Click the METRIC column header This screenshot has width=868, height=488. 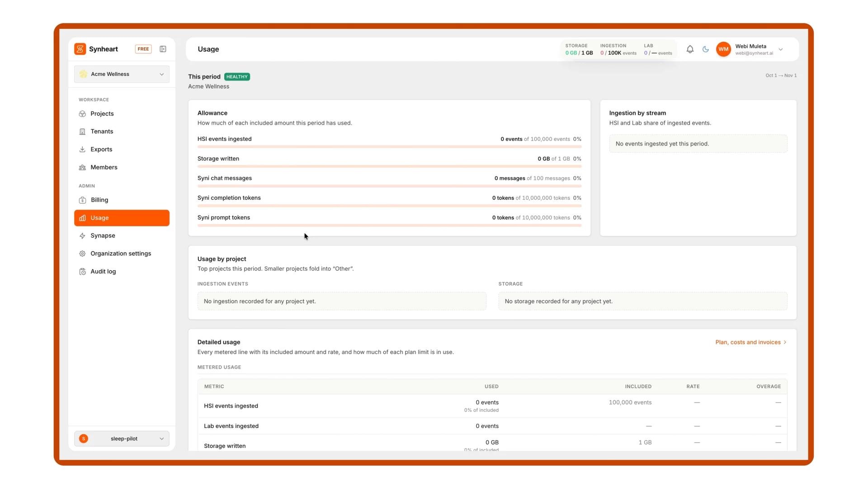[x=214, y=387]
